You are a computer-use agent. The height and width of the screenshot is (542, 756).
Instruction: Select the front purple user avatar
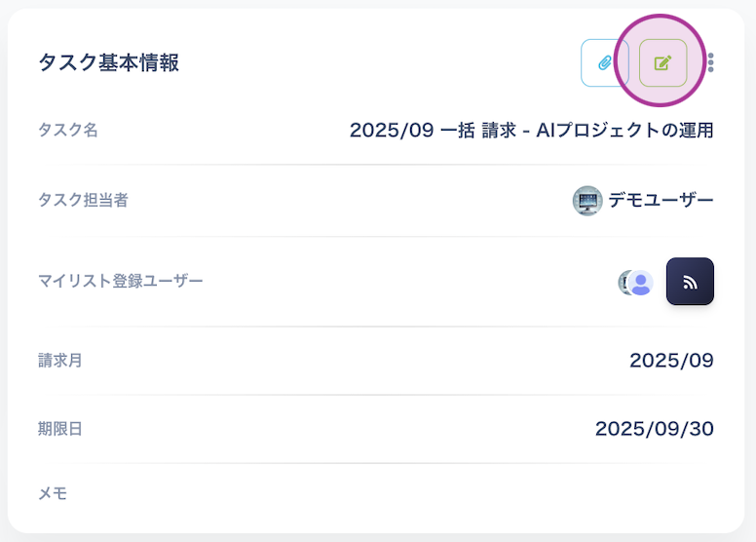point(641,283)
